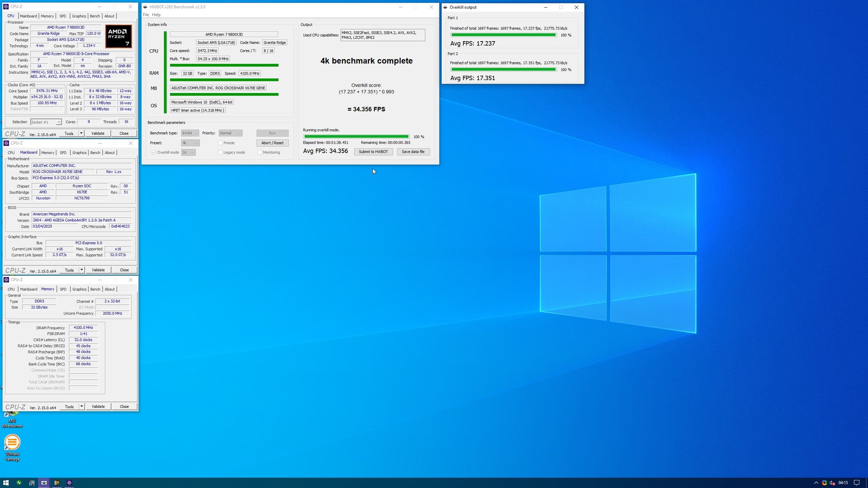This screenshot has width=868, height=488.
Task: Click the colorful ShareX tray icon
Action: (824, 483)
